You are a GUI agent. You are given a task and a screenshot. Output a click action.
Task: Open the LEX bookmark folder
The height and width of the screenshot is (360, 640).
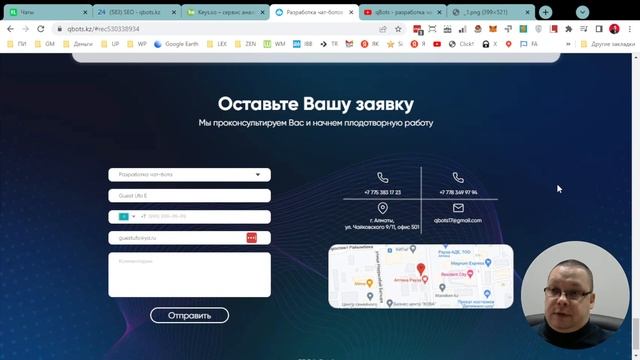pyautogui.click(x=217, y=44)
